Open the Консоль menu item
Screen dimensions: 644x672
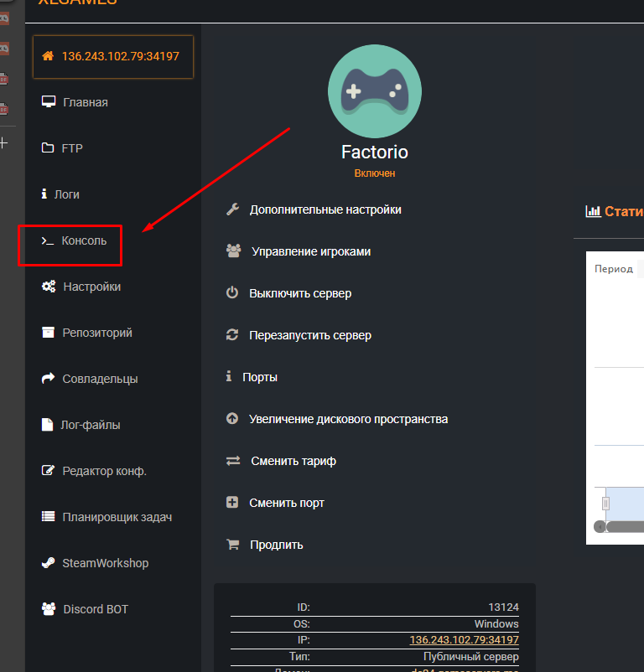click(84, 240)
